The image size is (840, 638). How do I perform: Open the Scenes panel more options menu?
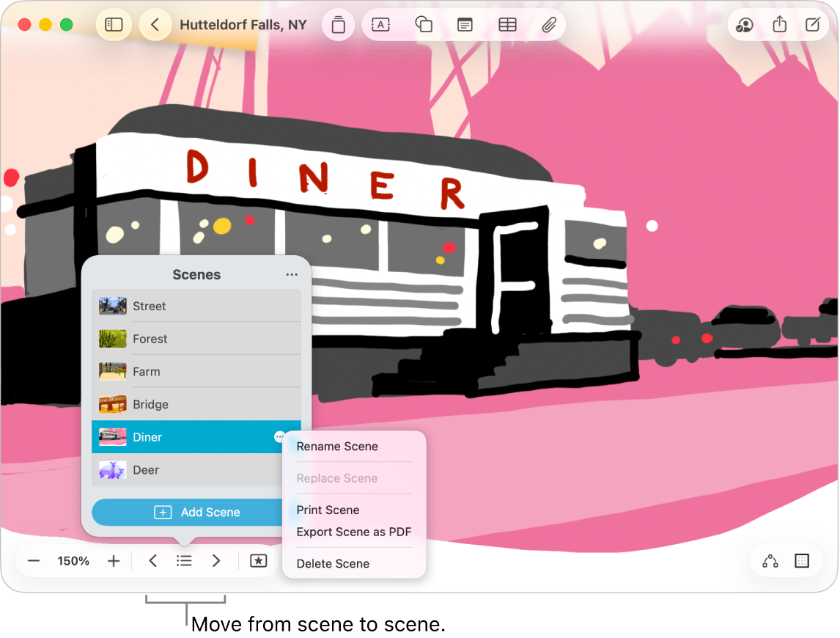(x=291, y=274)
